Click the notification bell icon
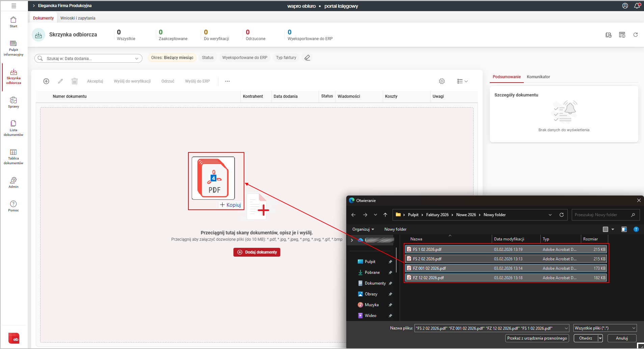644x349 pixels. 637,6
